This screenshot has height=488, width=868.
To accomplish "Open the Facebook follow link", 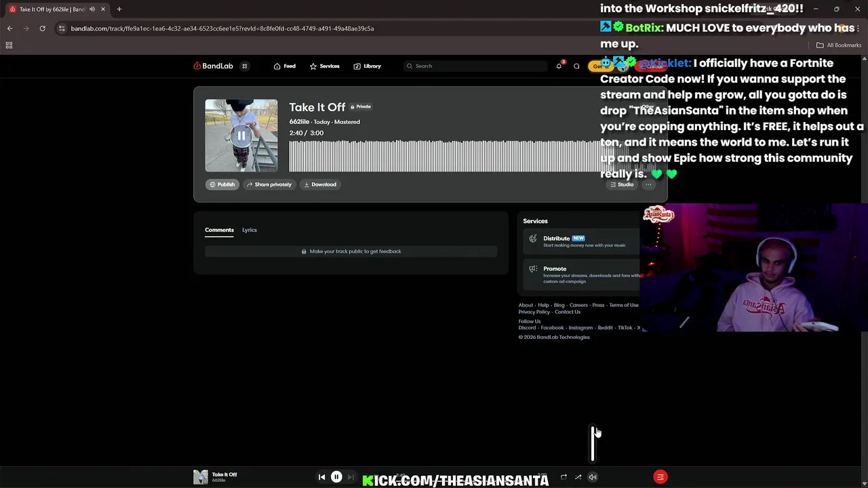I will coord(552,327).
